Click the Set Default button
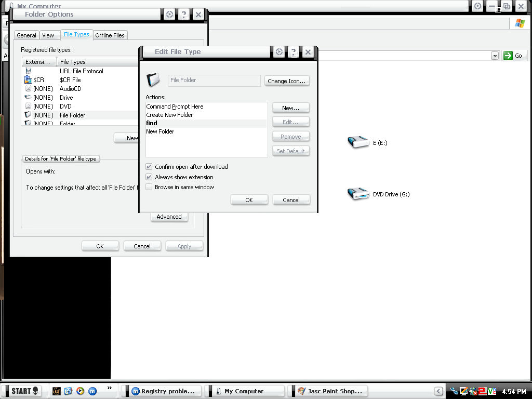Image resolution: width=532 pixels, height=399 pixels. [x=291, y=151]
